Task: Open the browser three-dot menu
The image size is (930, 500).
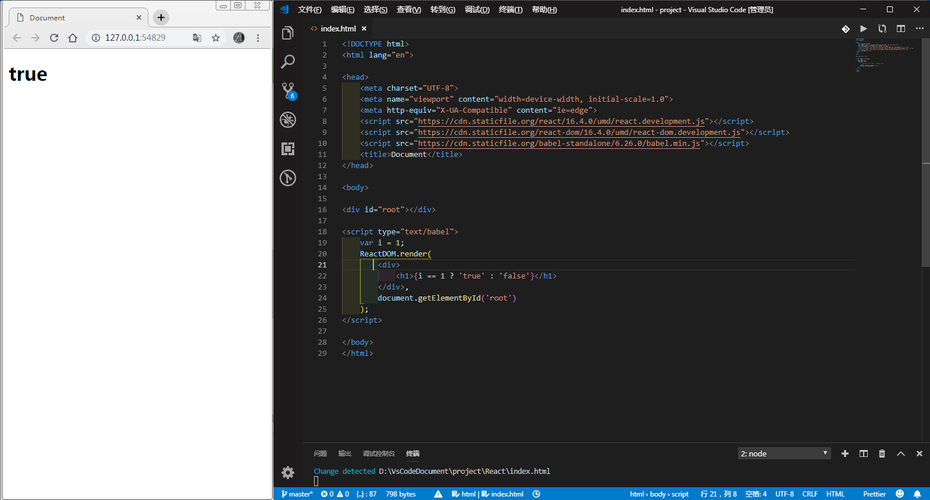Action: click(x=257, y=38)
